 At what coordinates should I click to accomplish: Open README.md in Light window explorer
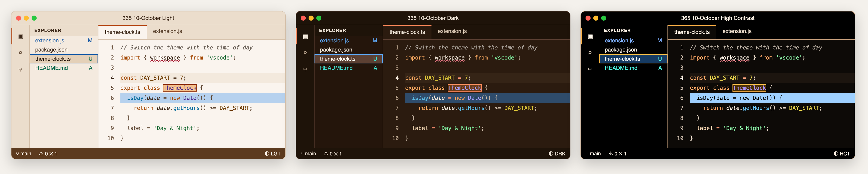(64, 68)
